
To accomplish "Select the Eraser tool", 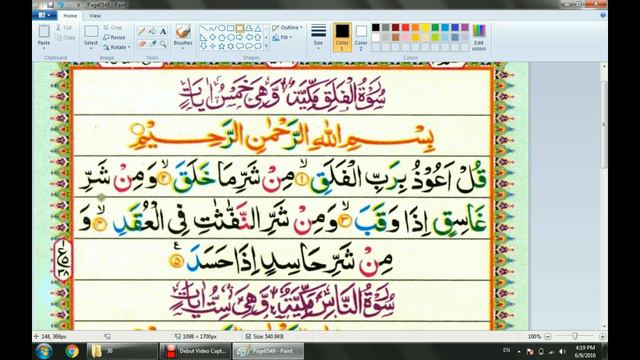I will [x=141, y=44].
